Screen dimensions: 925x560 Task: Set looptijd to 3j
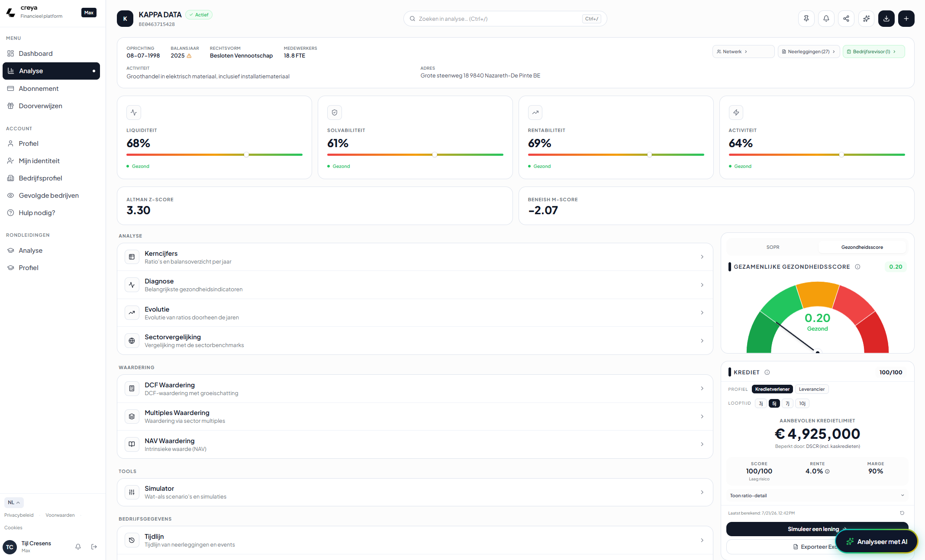pyautogui.click(x=761, y=403)
